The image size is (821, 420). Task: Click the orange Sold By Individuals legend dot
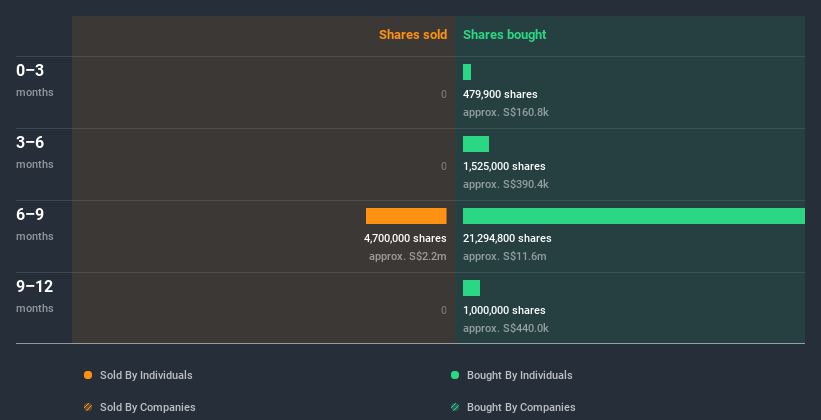point(88,375)
